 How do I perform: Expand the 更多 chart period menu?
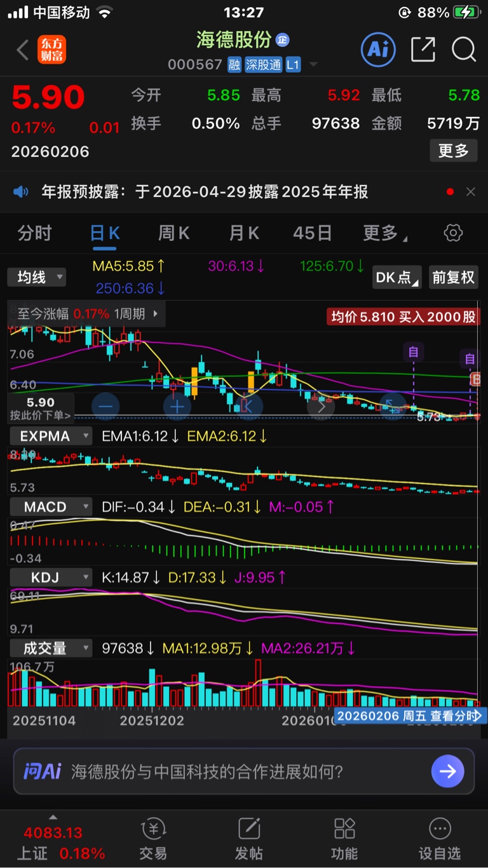point(385,233)
